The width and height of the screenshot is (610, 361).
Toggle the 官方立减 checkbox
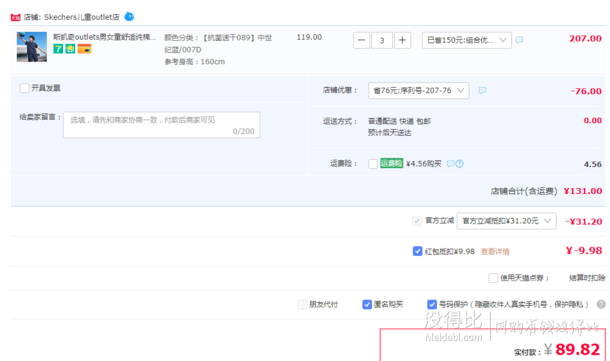tap(417, 221)
